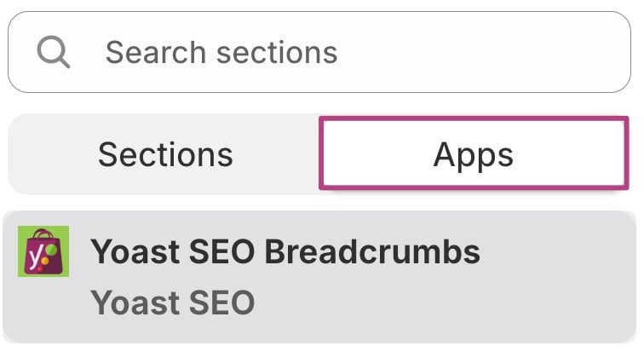Screen dimensions: 644x363
Task: Select the Yoast SEO Breadcrumbs list row
Action: 320,277
